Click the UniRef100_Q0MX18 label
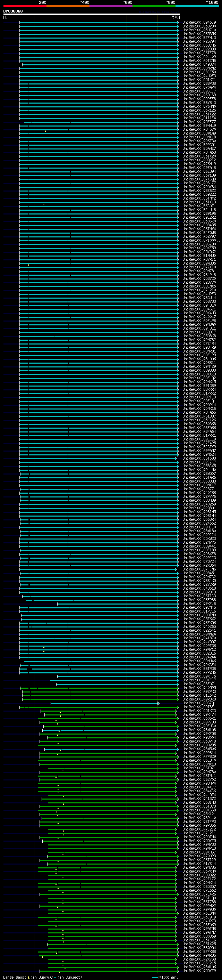Image resolution: width=222 pixels, height=980 pixels. point(199,137)
